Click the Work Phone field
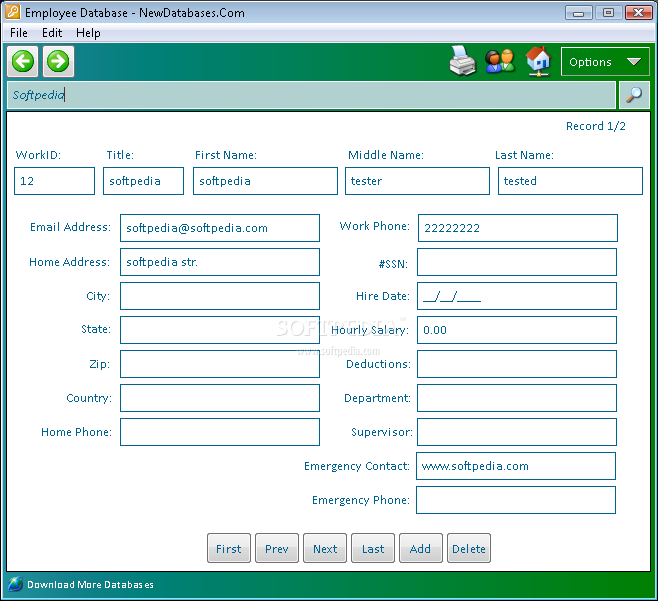The width and height of the screenshot is (658, 601). coord(518,228)
